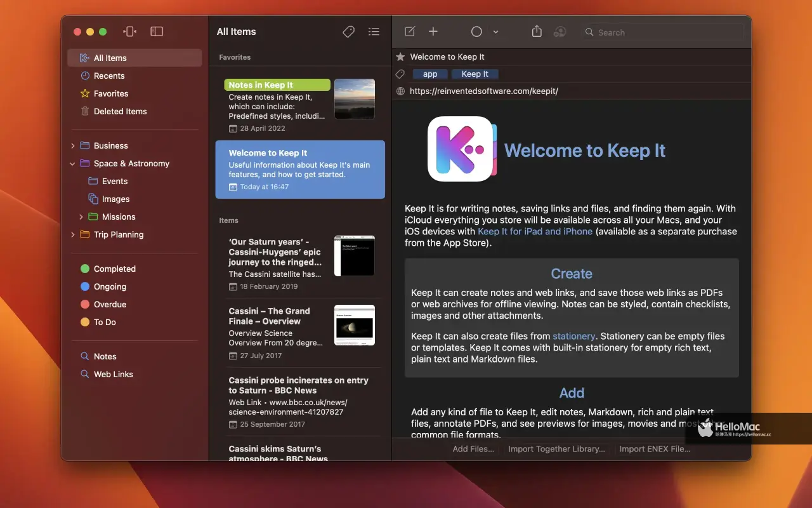Click the Add Files... button

tap(473, 449)
